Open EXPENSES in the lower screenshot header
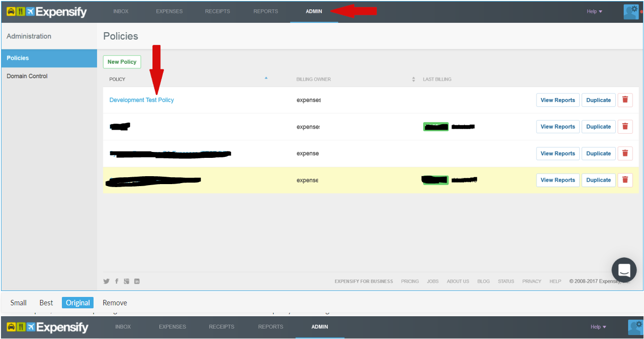Screen dimensions: 644x339 172,327
